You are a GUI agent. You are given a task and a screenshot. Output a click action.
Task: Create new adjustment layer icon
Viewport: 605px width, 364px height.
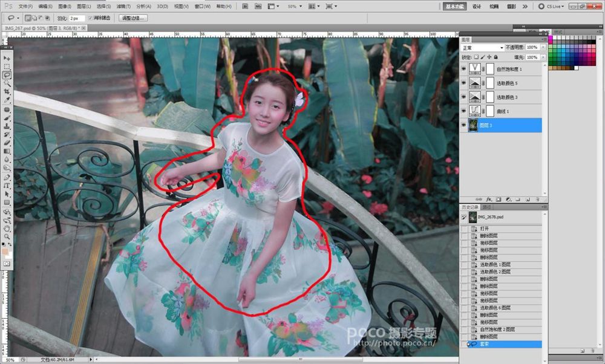point(508,200)
